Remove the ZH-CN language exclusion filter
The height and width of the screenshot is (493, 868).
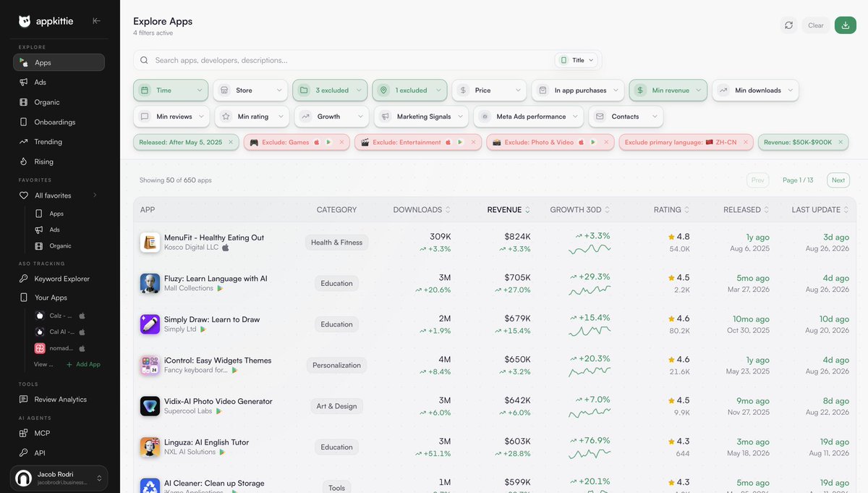tap(744, 143)
